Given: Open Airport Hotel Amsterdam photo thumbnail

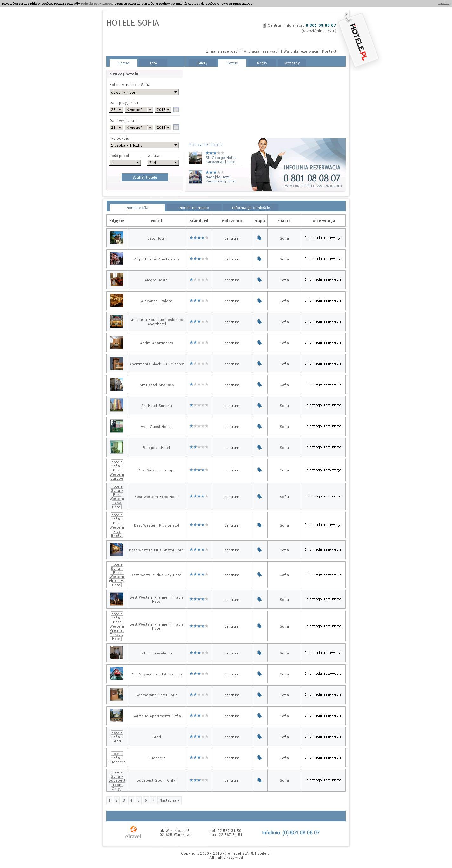Looking at the screenshot, I should [x=116, y=259].
